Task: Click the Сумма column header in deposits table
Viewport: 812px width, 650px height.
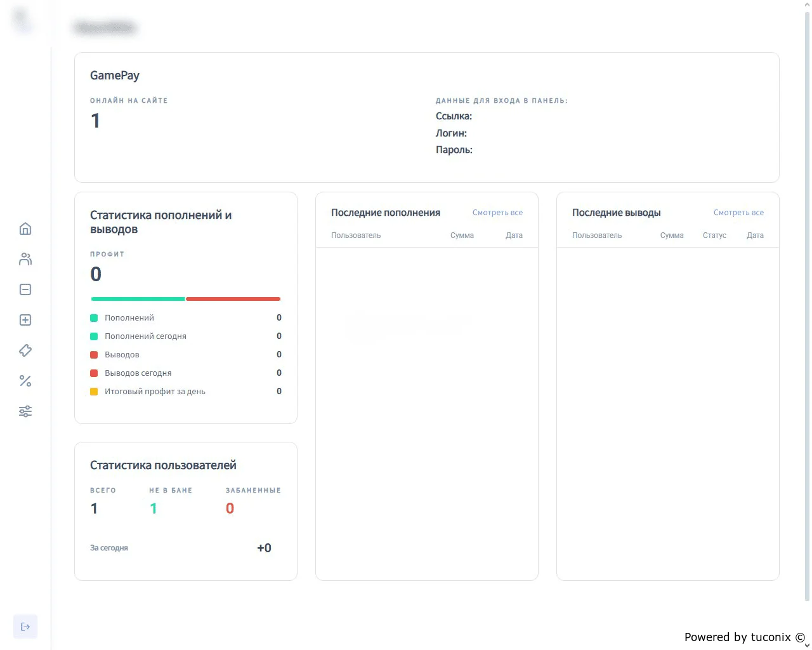Action: (x=462, y=235)
